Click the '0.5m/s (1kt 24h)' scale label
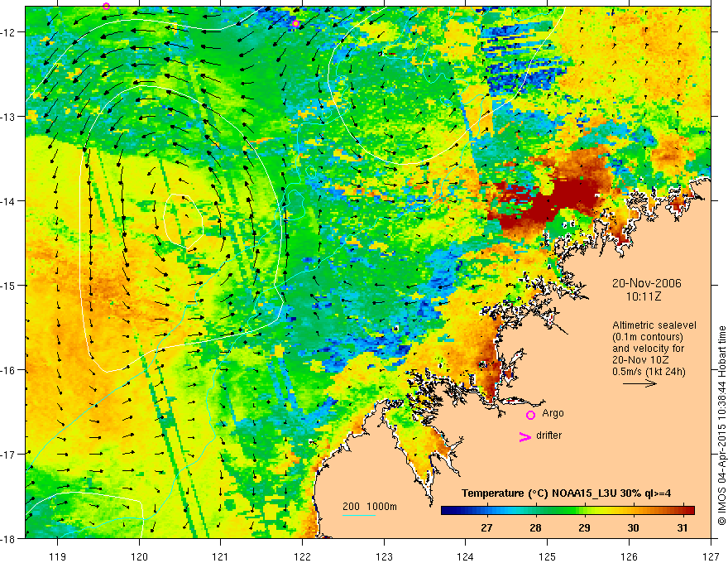The image size is (728, 563). click(x=649, y=371)
